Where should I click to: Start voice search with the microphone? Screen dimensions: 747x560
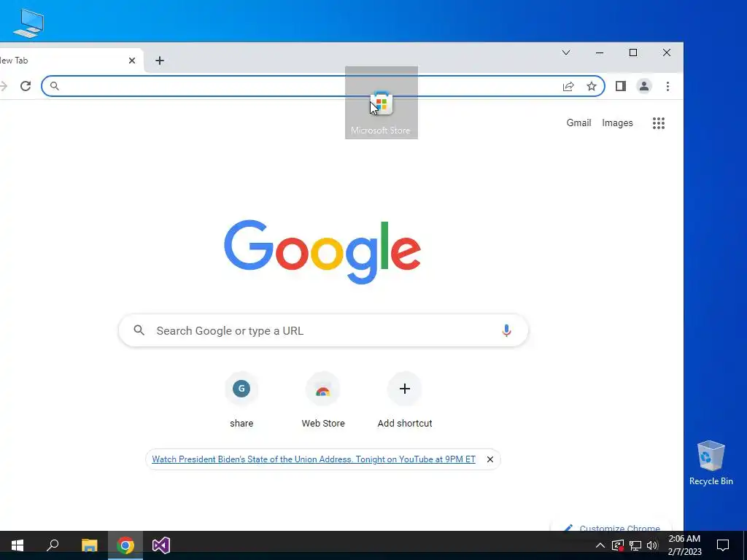tap(506, 330)
